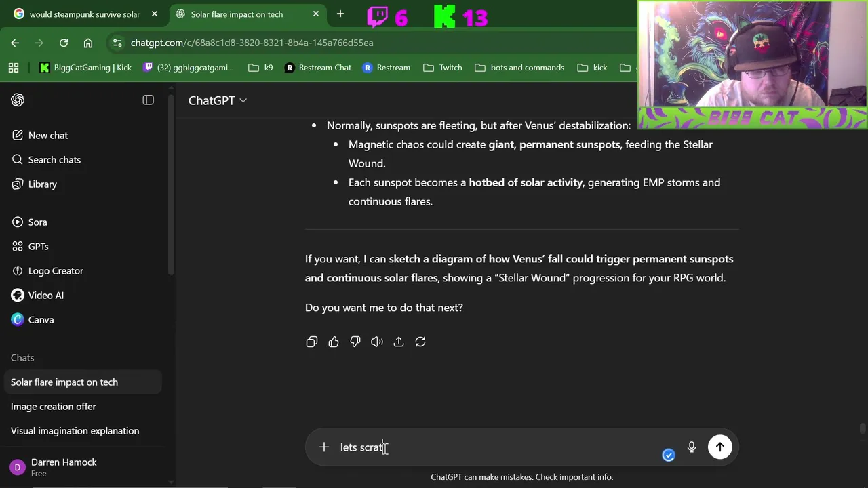Open the Logo Creator GPT
This screenshot has width=868, height=488.
click(x=56, y=271)
